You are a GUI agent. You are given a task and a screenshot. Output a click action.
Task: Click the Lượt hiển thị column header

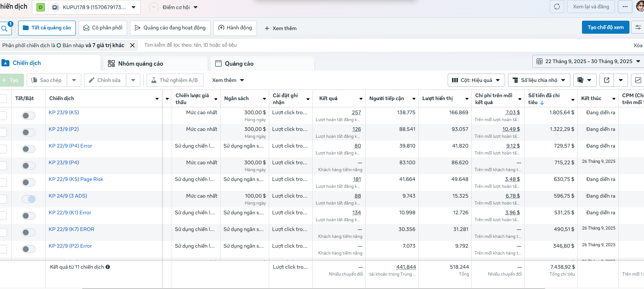[x=438, y=99]
